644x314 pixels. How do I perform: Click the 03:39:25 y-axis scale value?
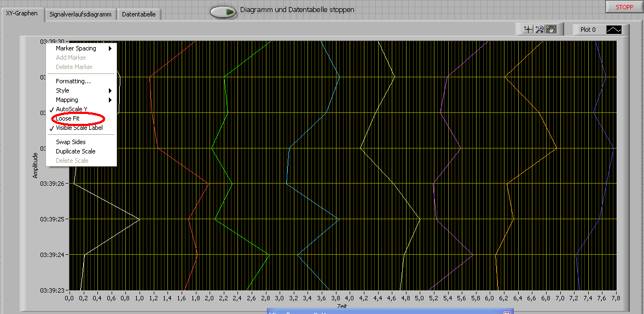coord(52,219)
